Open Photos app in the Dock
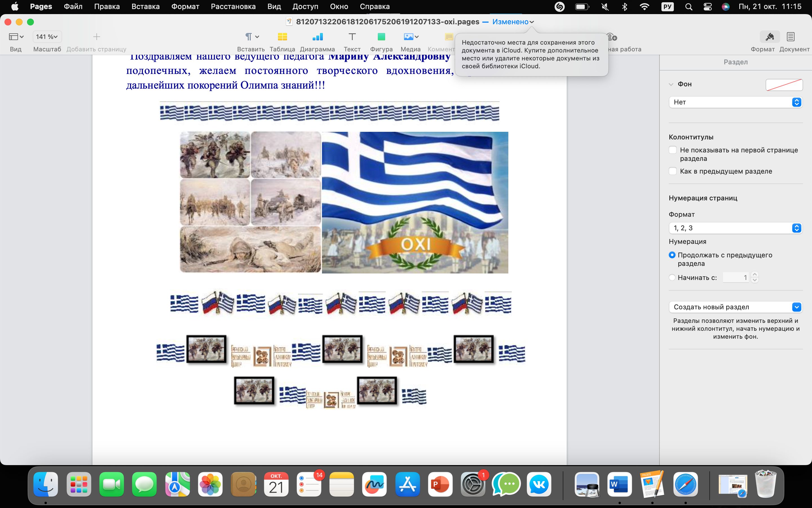Screen dimensions: 812x508 tap(210, 484)
